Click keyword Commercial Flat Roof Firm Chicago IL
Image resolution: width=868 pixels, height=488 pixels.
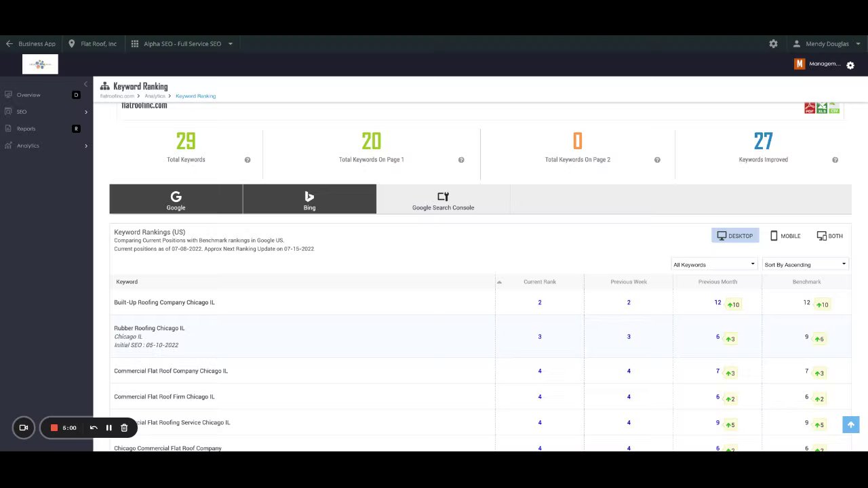(164, 396)
